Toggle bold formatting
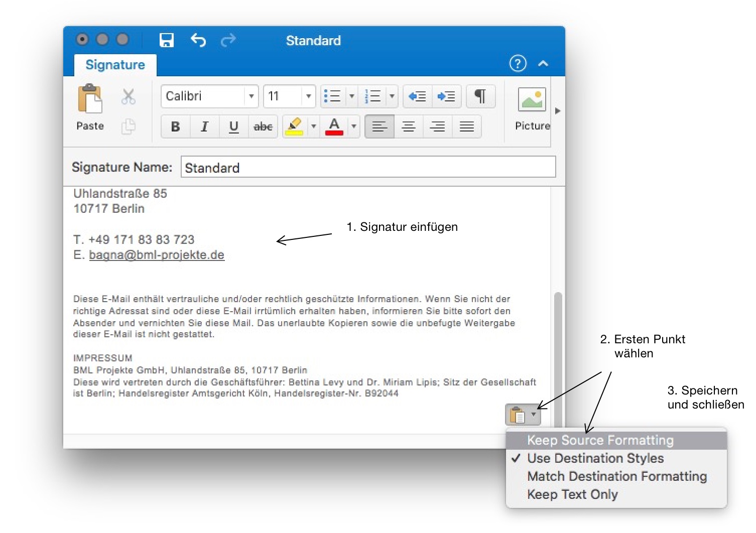This screenshot has height=533, width=756. pyautogui.click(x=175, y=126)
